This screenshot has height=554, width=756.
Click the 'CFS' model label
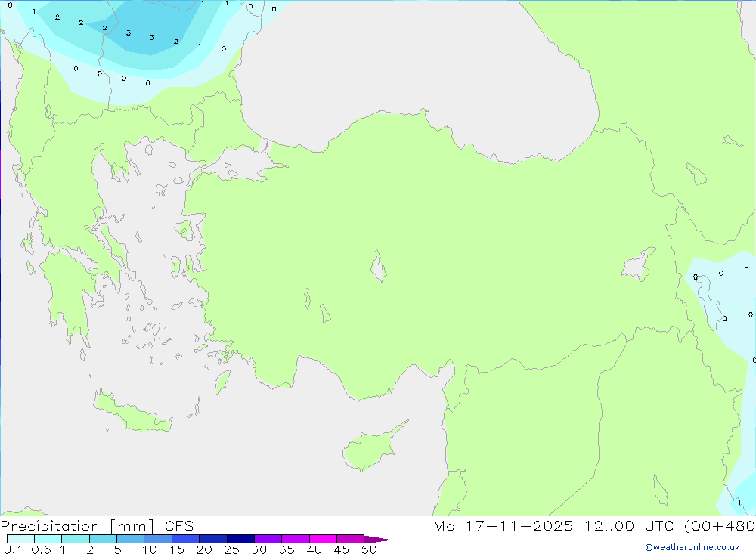[179, 526]
